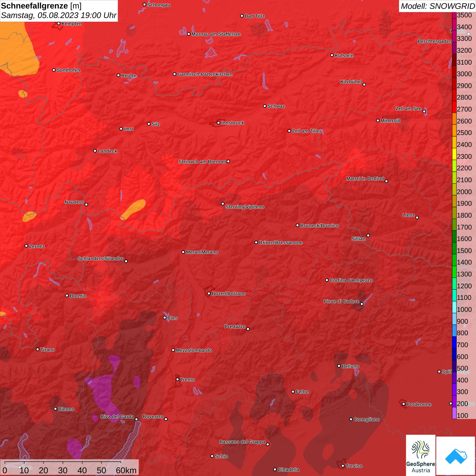The image size is (476, 476).
Task: Select the Kitzbühel label
Action: (351, 82)
